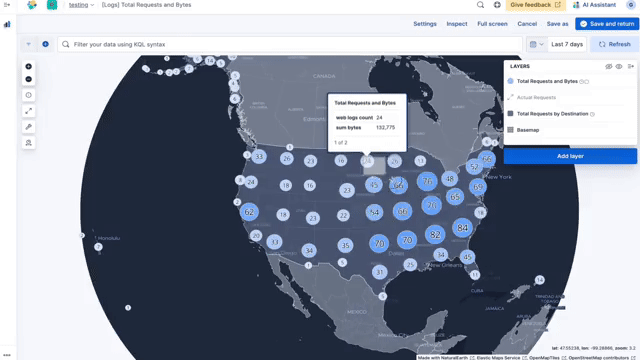The width and height of the screenshot is (640, 360).
Task: Open the space avatar icon beside testing
Action: click(x=52, y=5)
